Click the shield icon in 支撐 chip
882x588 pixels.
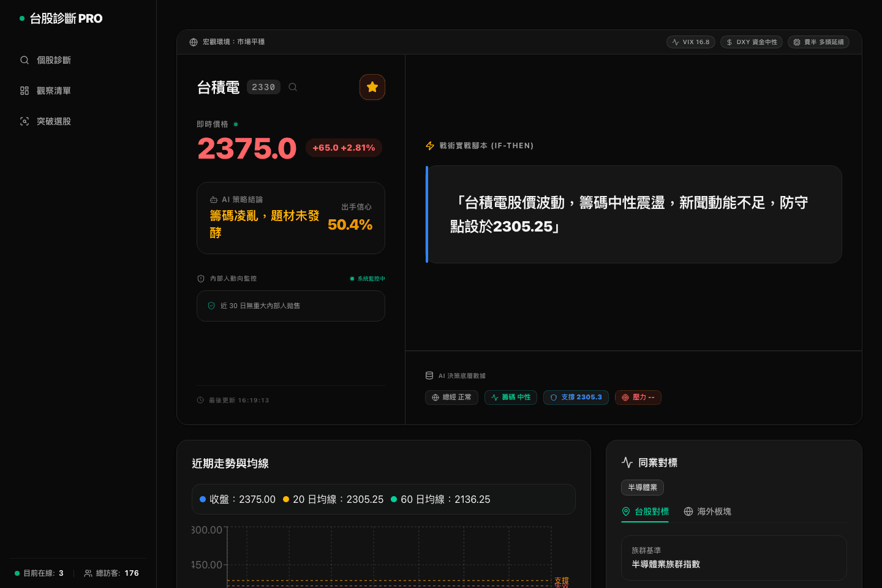click(554, 398)
